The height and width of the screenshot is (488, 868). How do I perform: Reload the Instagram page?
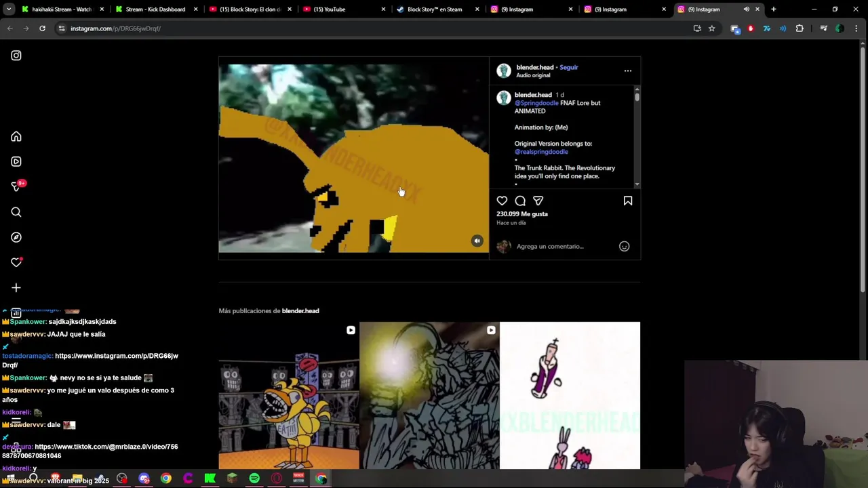(42, 28)
